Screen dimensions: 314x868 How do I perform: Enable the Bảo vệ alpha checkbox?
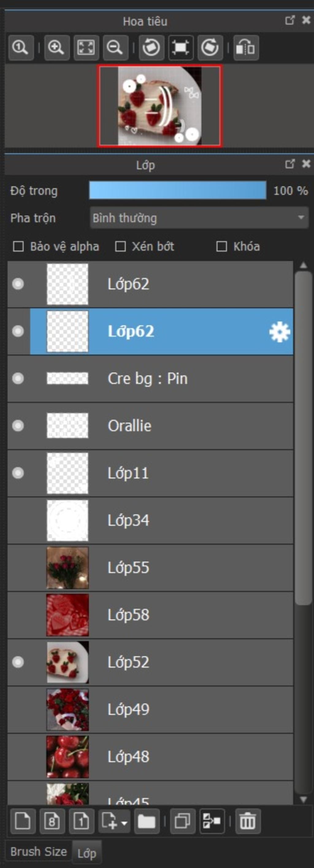(18, 246)
